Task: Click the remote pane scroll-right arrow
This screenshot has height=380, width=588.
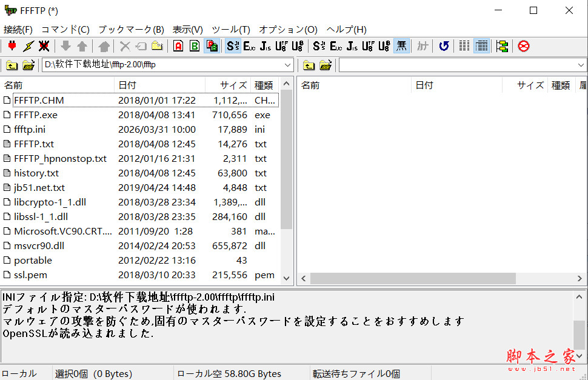Action: 580,278
